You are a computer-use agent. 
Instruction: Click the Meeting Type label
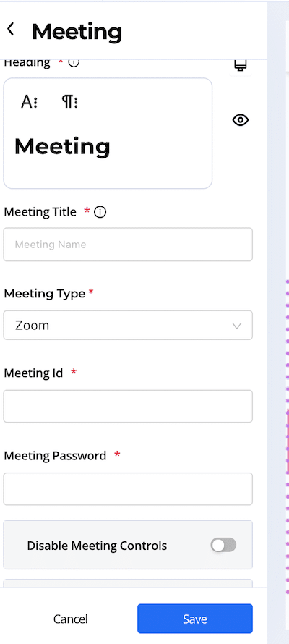[44, 294]
